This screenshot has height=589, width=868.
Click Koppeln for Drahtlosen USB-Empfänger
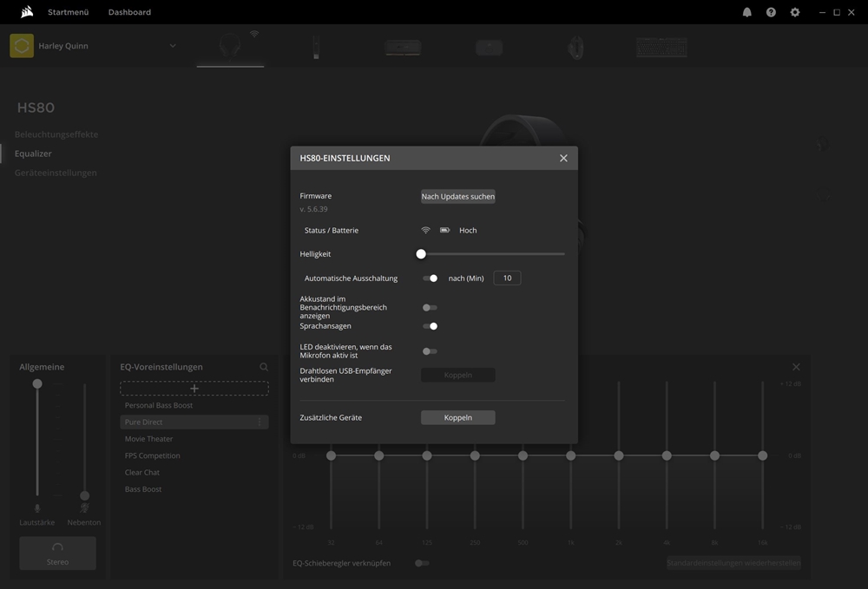pos(457,375)
